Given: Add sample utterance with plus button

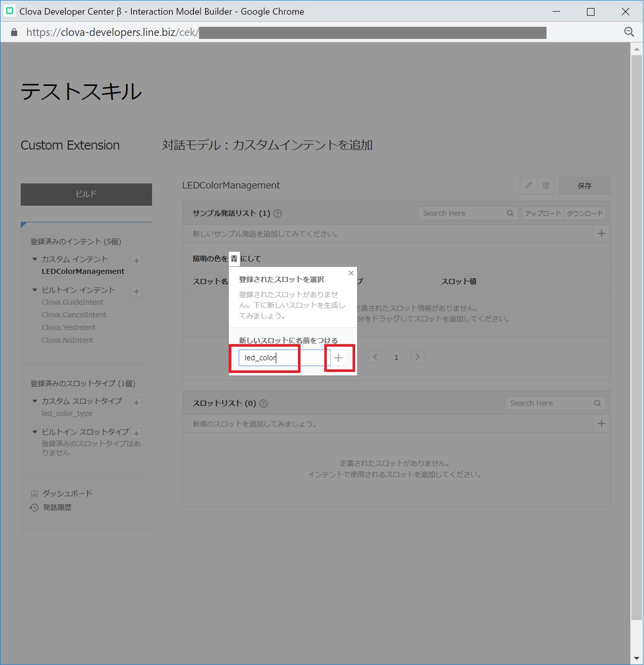Looking at the screenshot, I should tap(601, 233).
